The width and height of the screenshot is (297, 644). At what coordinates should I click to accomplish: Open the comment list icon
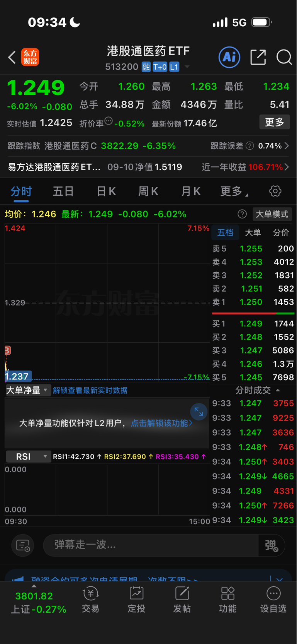[x=23, y=546]
